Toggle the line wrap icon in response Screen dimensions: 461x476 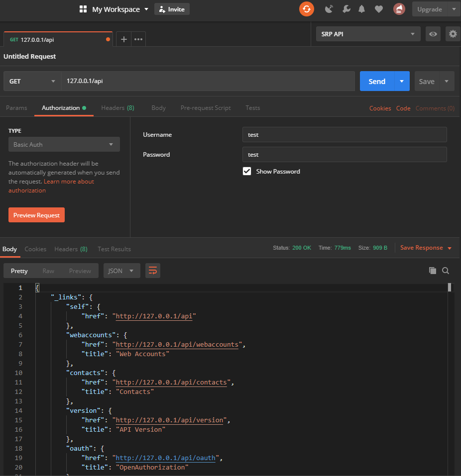pos(153,271)
